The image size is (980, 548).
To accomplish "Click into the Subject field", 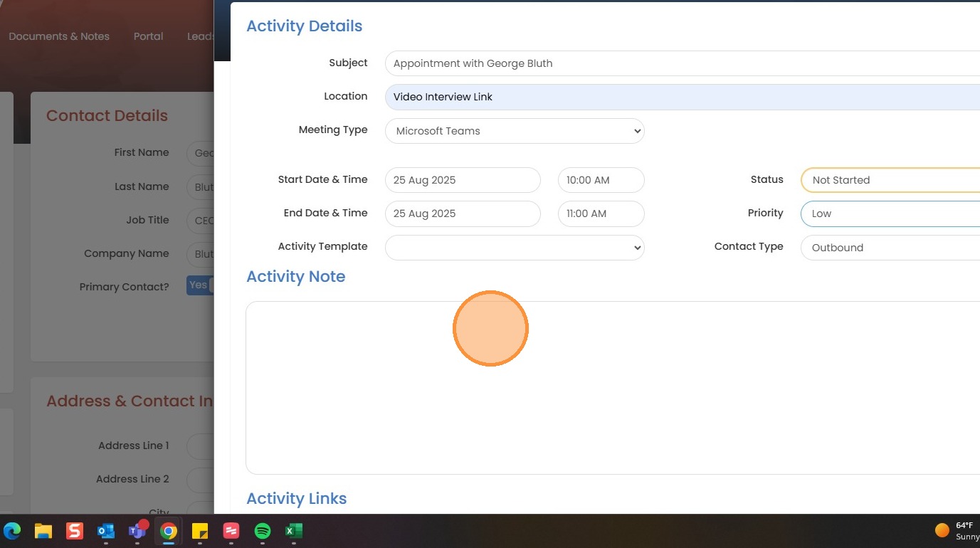I will click(x=683, y=63).
